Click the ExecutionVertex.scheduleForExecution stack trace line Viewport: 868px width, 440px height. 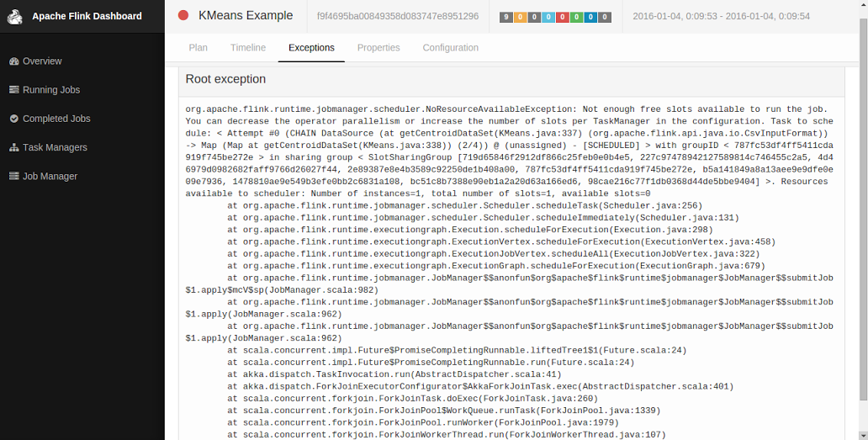pyautogui.click(x=501, y=242)
